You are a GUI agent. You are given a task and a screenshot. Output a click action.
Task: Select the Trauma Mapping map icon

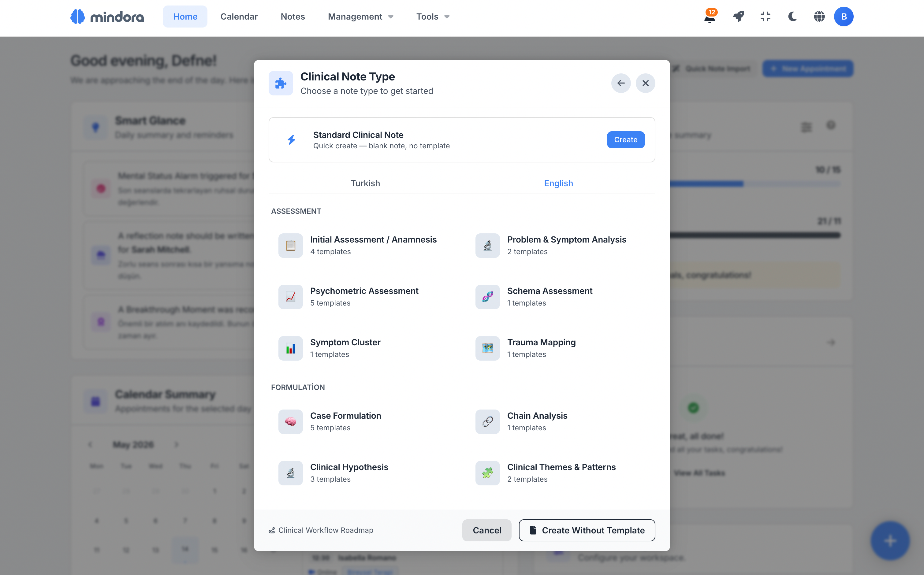click(x=487, y=348)
